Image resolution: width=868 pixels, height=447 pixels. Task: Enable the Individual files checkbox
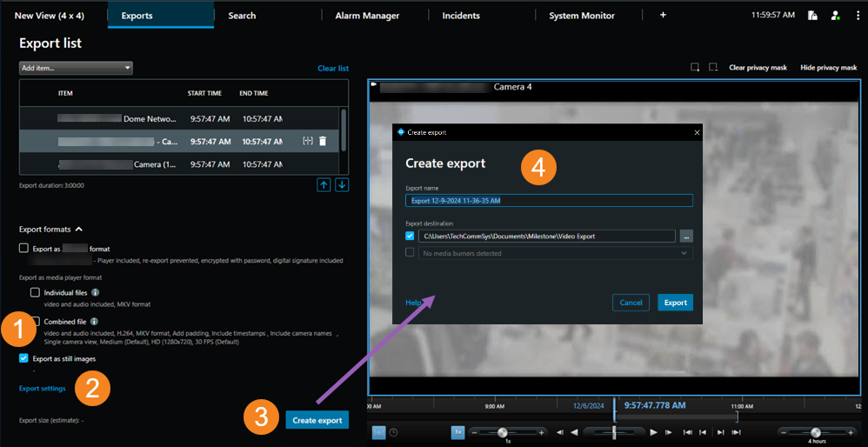(36, 293)
